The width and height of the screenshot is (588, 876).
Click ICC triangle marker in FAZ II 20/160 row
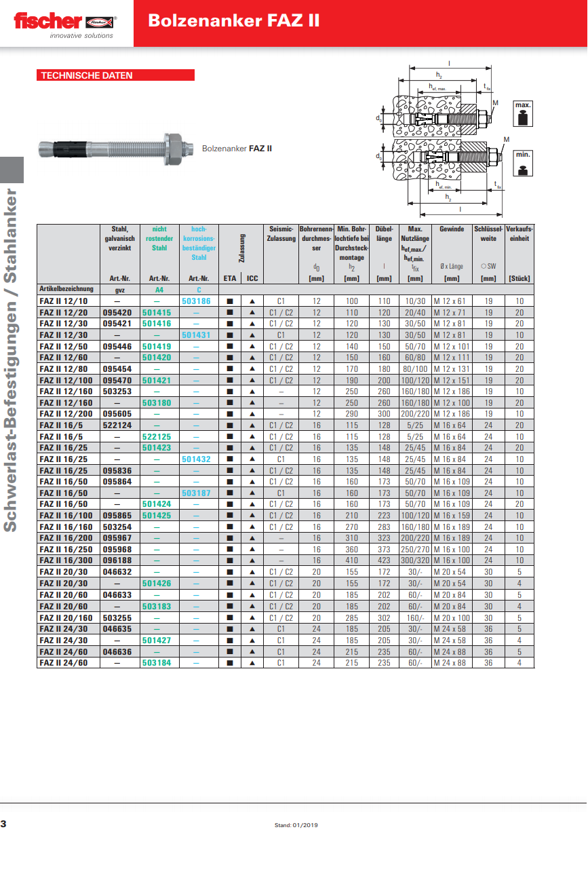(x=252, y=617)
